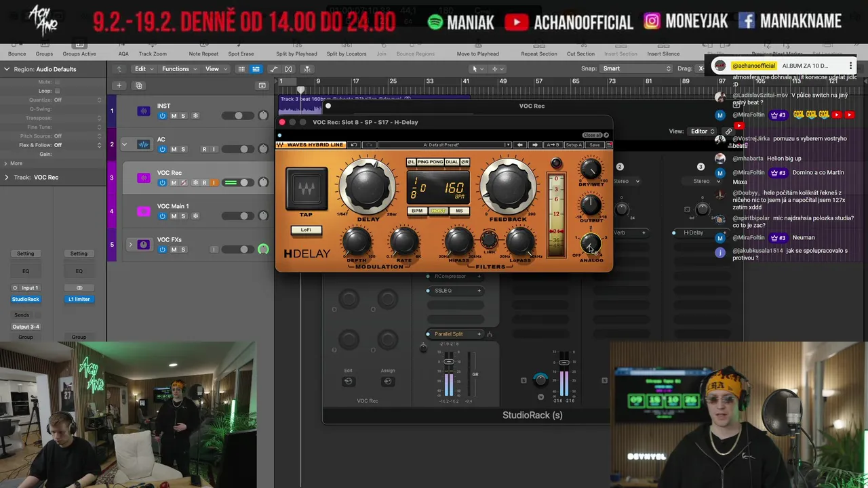Expand the VOC FXs track stack
This screenshot has width=868, height=488.
(x=130, y=244)
